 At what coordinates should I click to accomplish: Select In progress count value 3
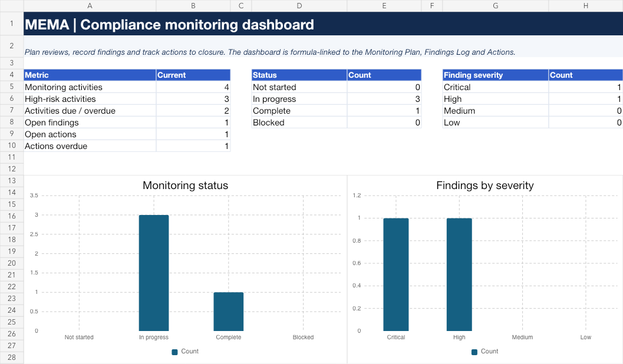(x=384, y=99)
